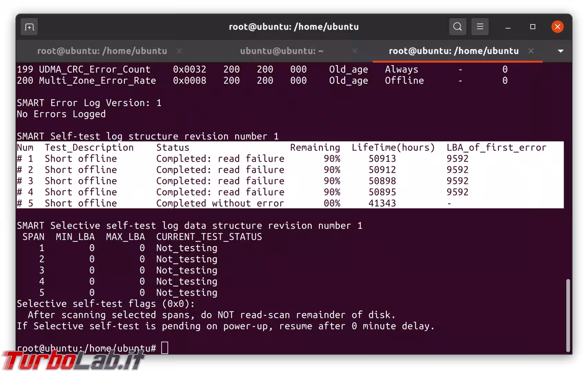588x372 pixels.
Task: Close the active orange-underlined root@ubuntu tab
Action: pos(531,51)
